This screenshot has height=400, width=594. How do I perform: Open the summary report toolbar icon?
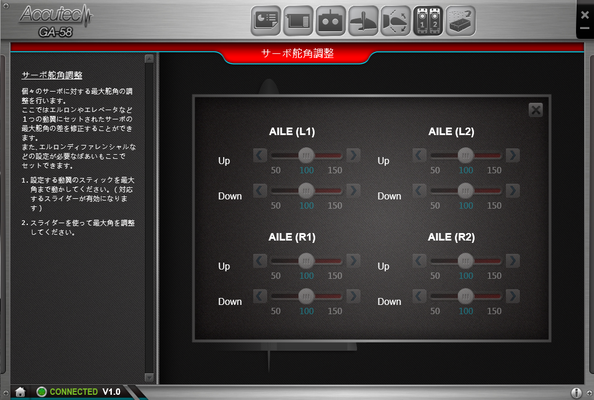[x=266, y=21]
